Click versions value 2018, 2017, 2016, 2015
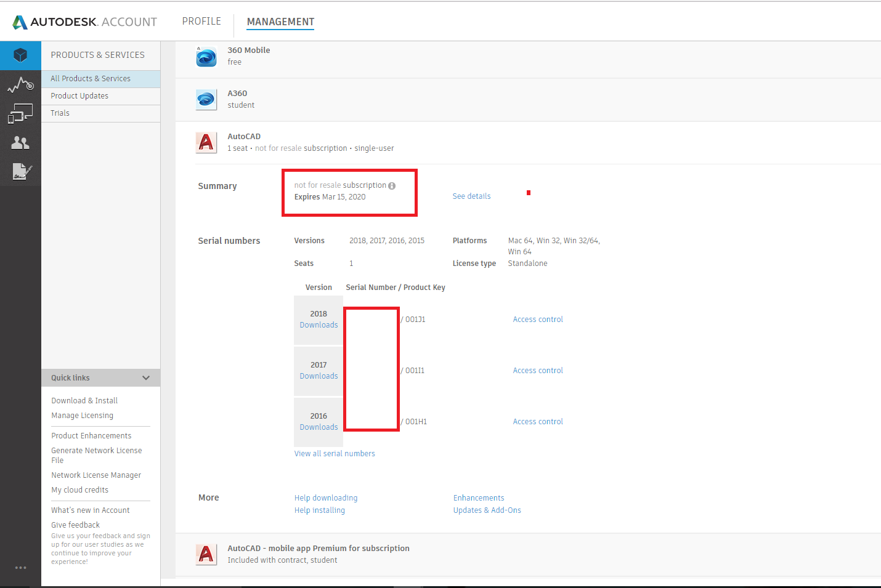Viewport: 881px width, 588px height. pos(387,241)
